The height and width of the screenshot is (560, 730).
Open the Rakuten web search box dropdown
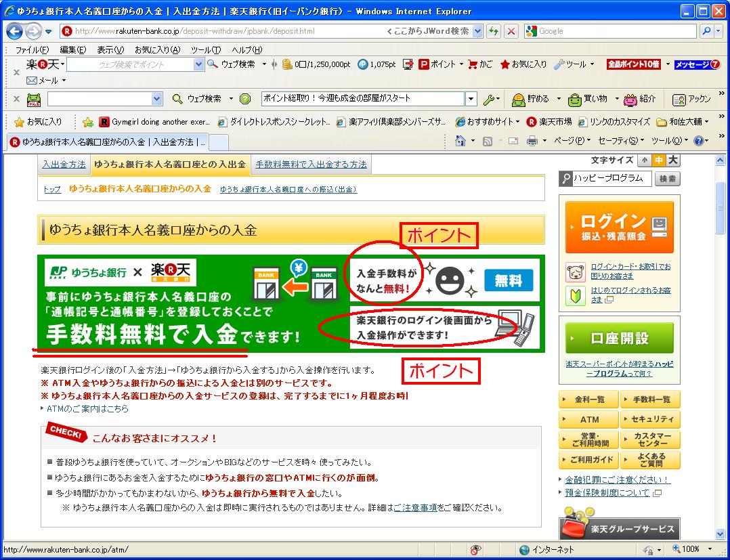pyautogui.click(x=199, y=64)
